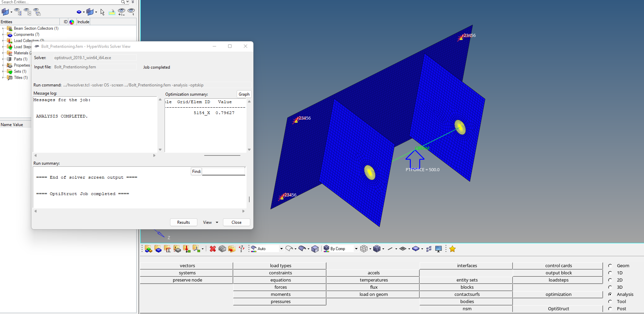Click the red X delete entity icon
Viewport: 644px width, 314px height.
[213, 249]
